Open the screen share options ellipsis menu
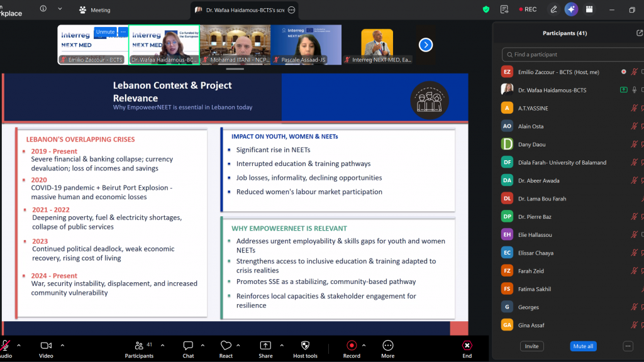 tap(291, 10)
